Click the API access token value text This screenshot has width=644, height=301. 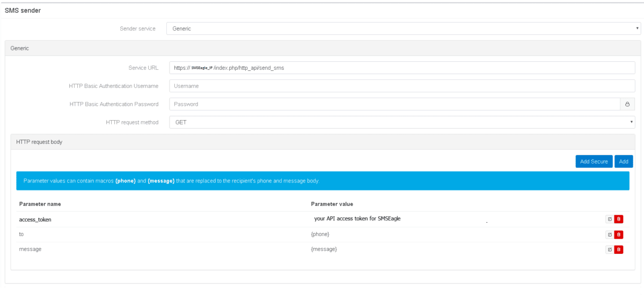(357, 219)
